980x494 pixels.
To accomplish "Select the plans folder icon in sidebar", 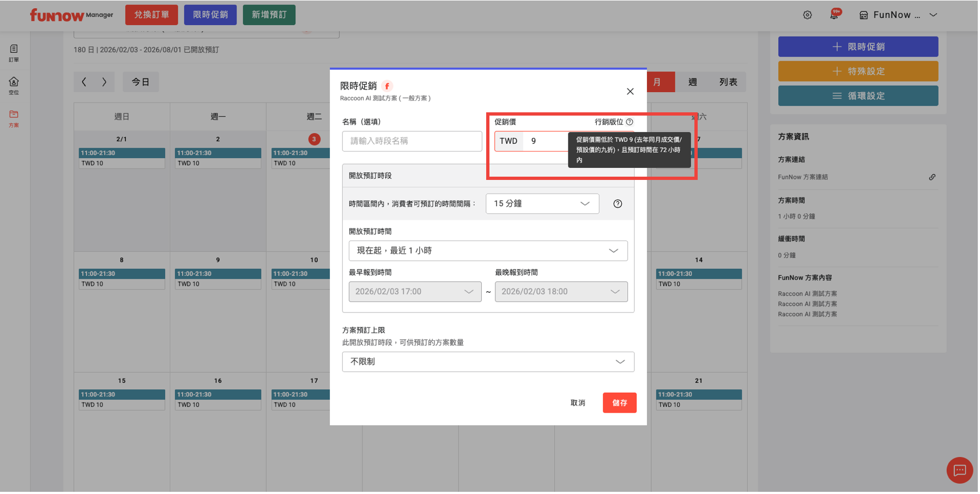I will point(14,118).
